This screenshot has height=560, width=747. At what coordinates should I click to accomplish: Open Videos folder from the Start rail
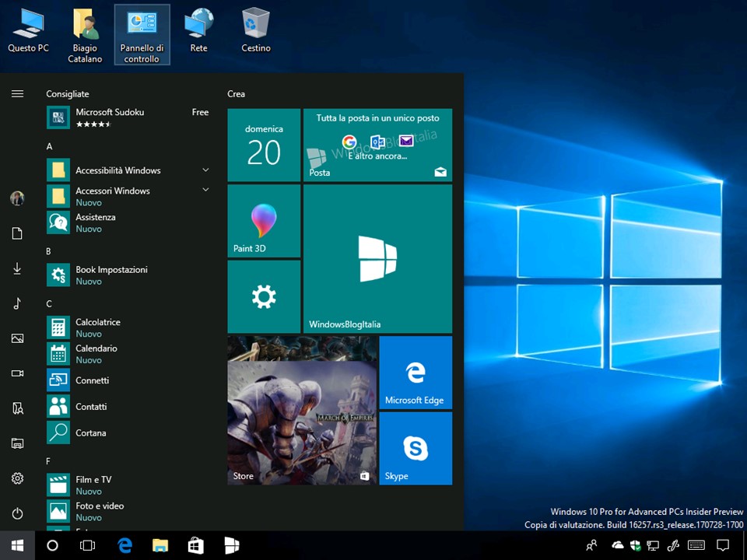pos(17,373)
